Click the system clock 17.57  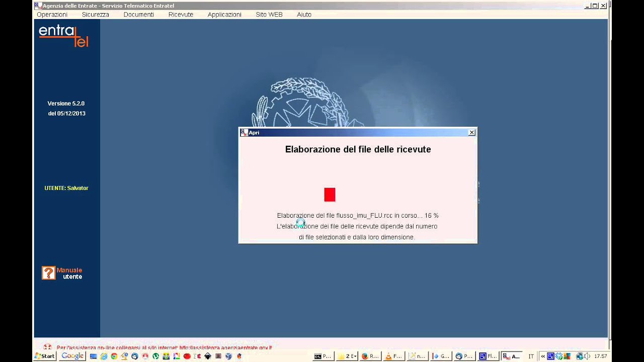coord(600,356)
